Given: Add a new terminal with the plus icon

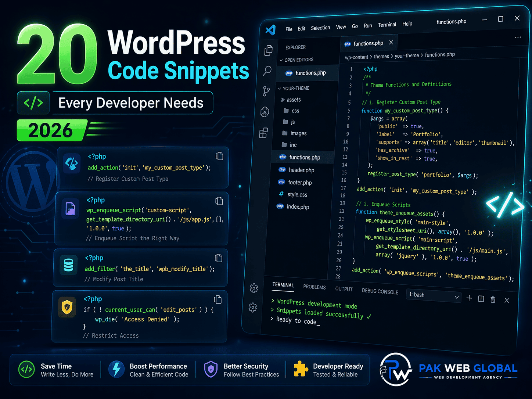Looking at the screenshot, I should coord(469,298).
